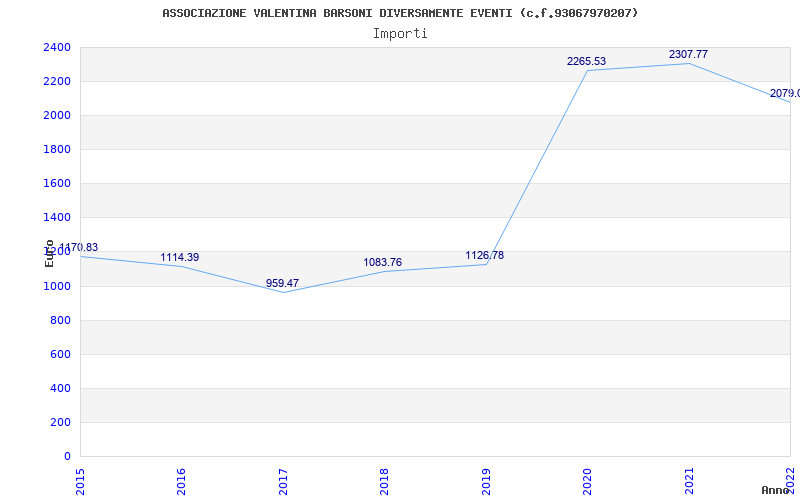Screen dimensions: 800x500
Task: Click the Anno axis title
Action: [x=775, y=490]
